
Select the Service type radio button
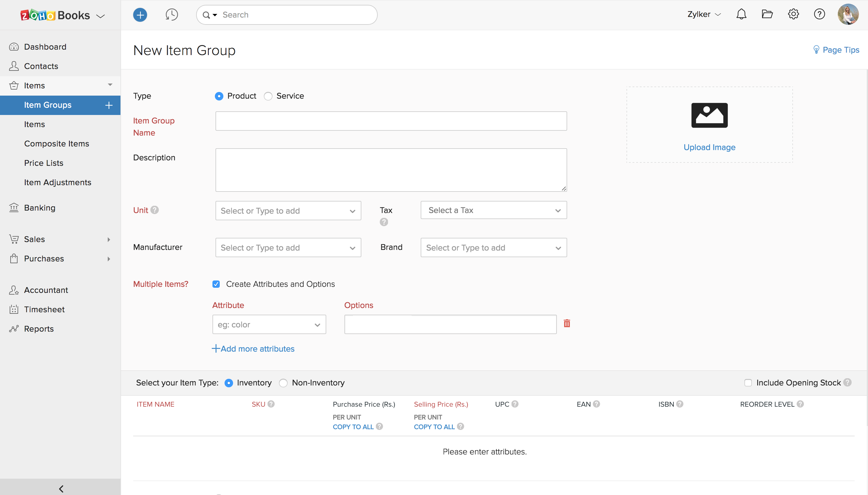[x=268, y=96]
